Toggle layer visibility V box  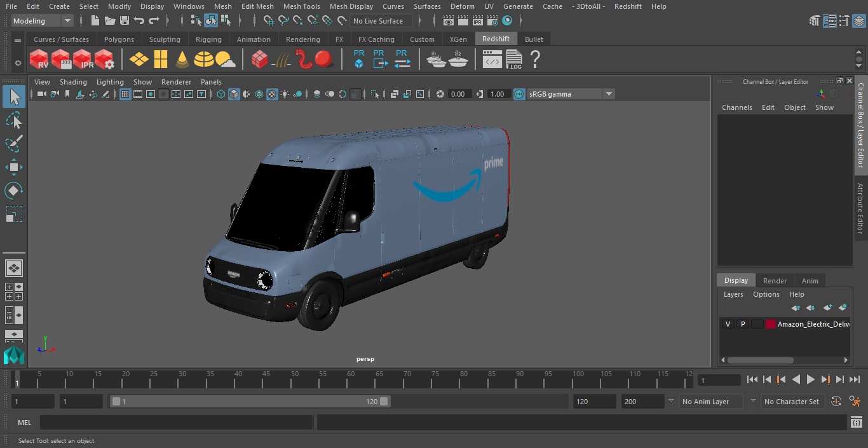pos(728,324)
